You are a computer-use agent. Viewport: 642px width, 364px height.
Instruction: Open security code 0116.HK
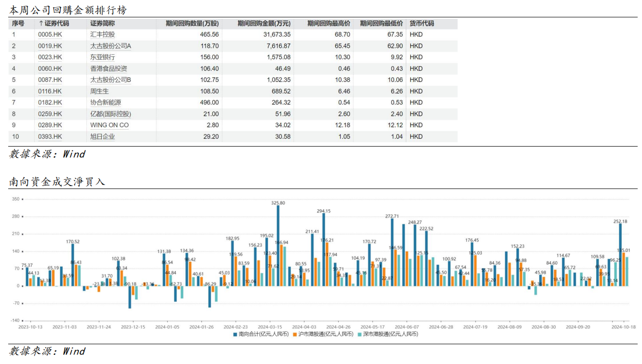click(x=50, y=91)
